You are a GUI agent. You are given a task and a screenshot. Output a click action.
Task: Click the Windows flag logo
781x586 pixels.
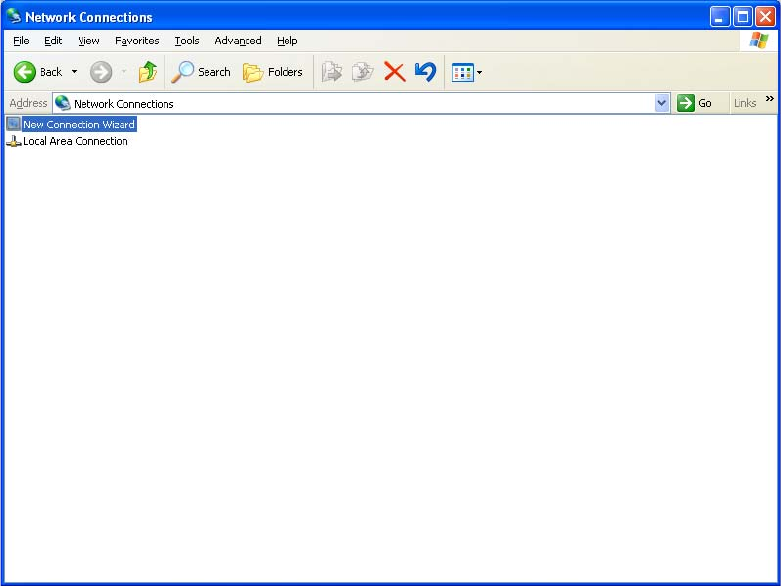click(758, 40)
